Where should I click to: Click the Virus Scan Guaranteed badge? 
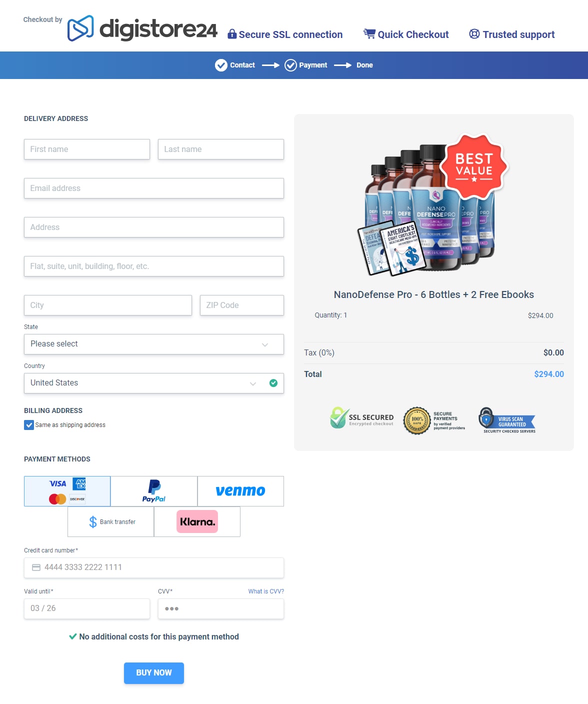507,420
